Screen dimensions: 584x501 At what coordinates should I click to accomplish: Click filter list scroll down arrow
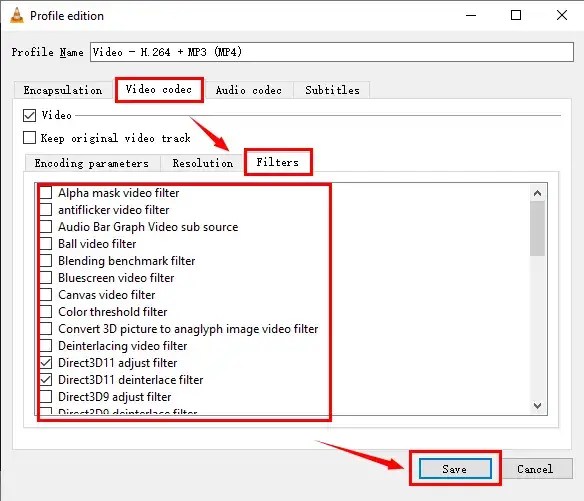tap(537, 405)
